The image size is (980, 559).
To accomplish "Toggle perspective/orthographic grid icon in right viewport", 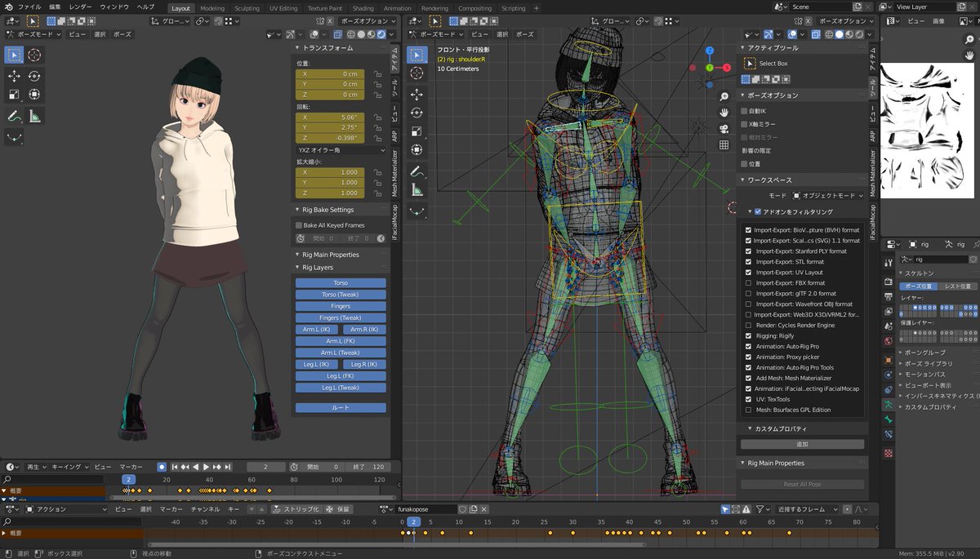I will click(x=724, y=145).
